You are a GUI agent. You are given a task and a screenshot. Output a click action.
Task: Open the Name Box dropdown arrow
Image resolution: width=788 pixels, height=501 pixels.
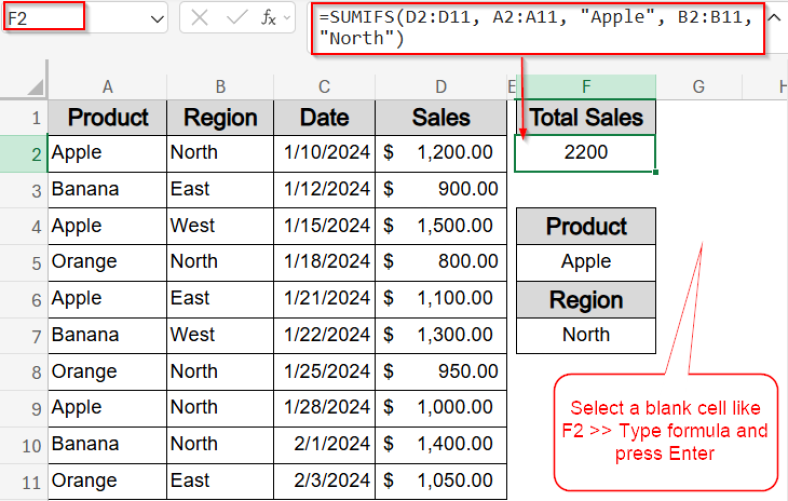157,19
